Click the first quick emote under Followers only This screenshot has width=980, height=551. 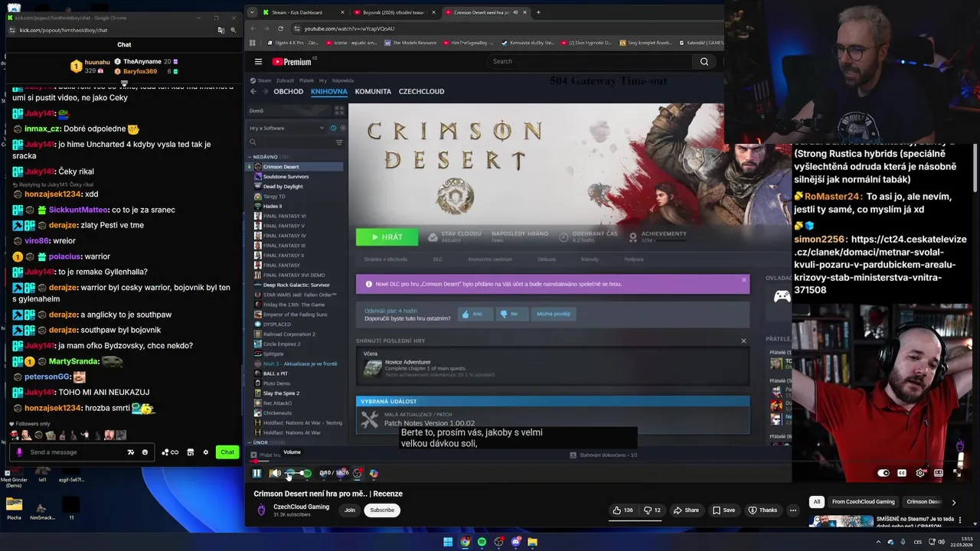[15, 435]
